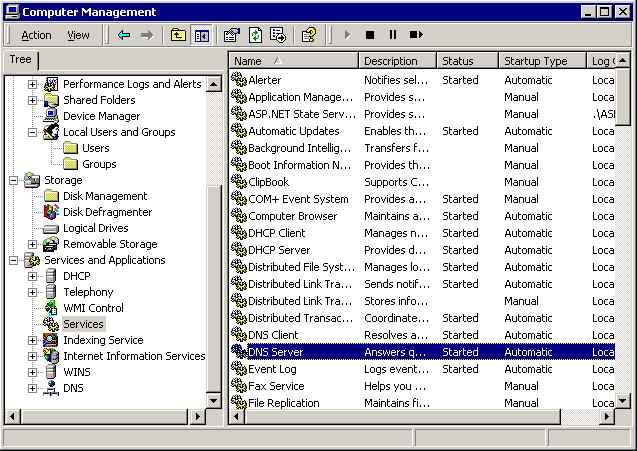Click the Start Service play button
Viewport: 637px width, 451px height.
[x=347, y=35]
